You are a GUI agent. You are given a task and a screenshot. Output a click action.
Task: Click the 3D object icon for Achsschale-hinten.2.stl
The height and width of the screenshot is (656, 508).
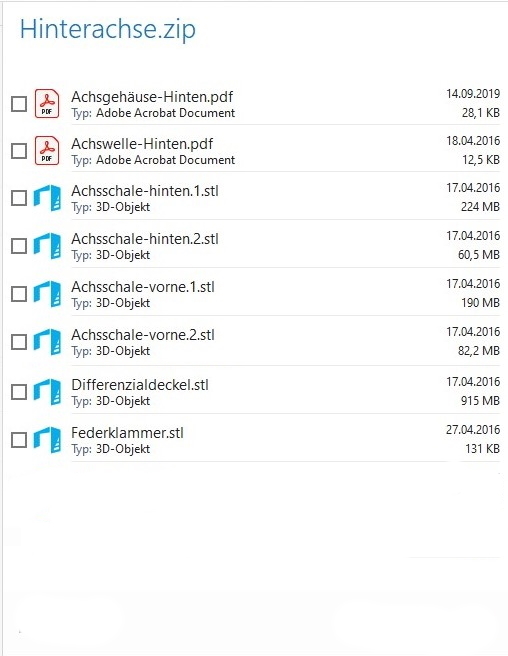coord(47,246)
